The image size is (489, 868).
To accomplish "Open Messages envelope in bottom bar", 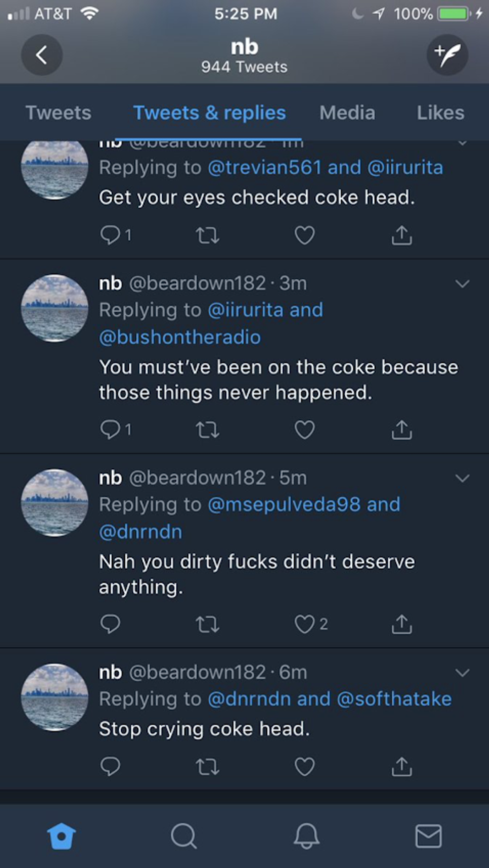I will (428, 836).
